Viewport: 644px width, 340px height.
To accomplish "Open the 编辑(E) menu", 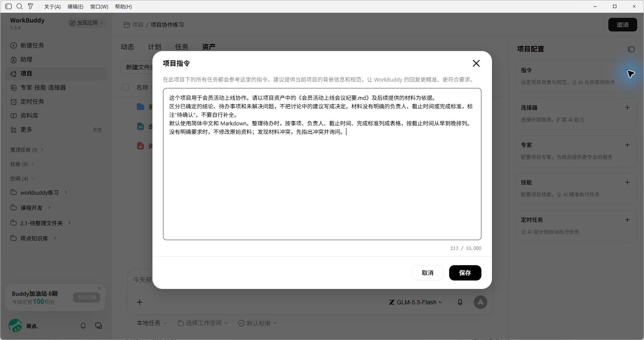I will (75, 6).
